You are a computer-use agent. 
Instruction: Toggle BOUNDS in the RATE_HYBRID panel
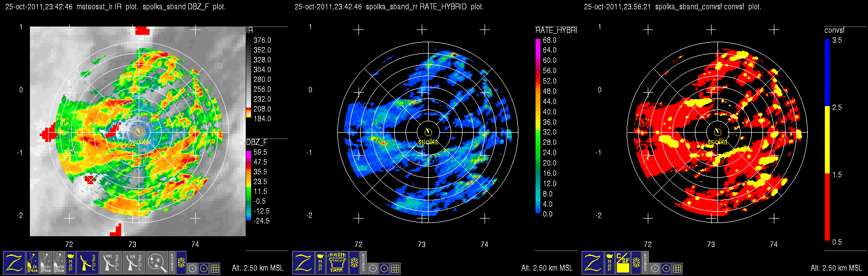point(363,263)
